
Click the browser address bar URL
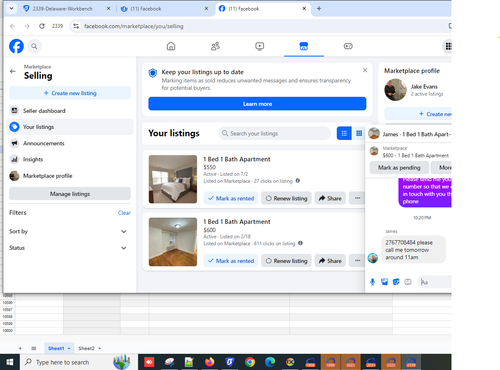pos(133,26)
